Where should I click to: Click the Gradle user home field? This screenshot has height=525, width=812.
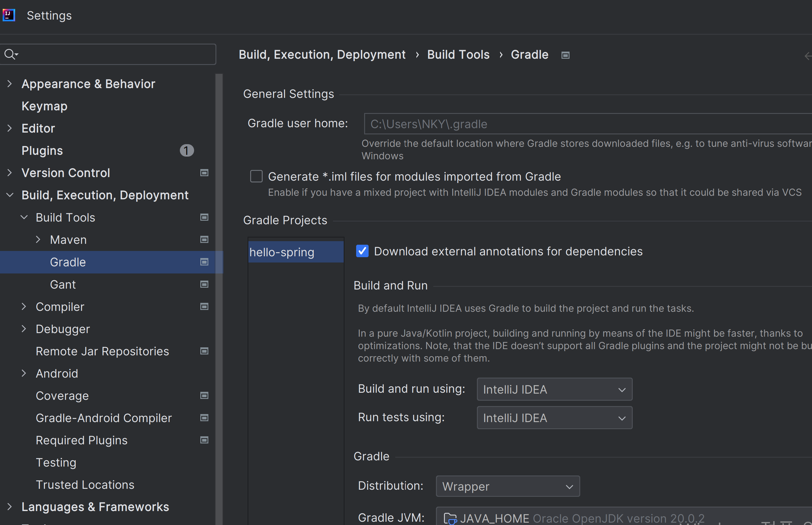588,124
